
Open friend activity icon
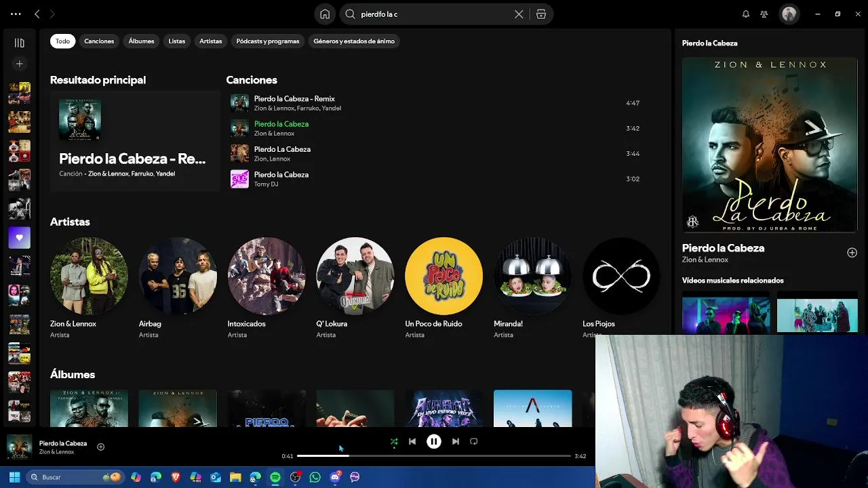pos(764,14)
